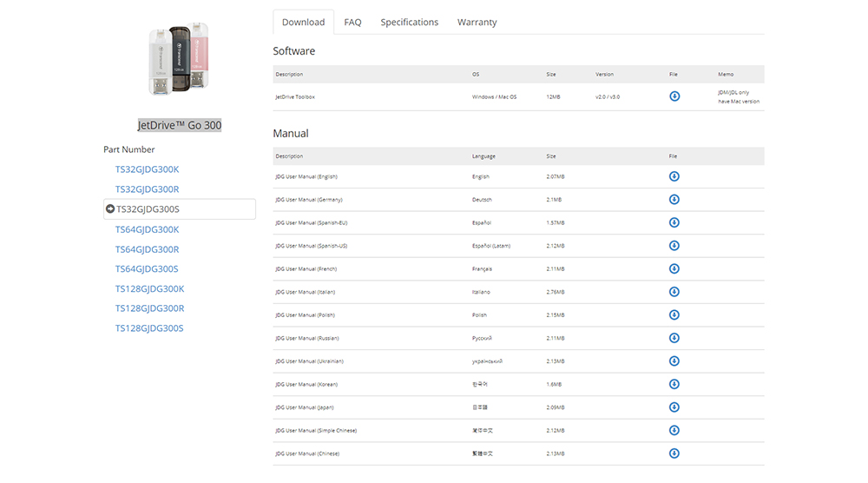
Task: Download the Italian JDG User Manual
Action: click(x=674, y=292)
